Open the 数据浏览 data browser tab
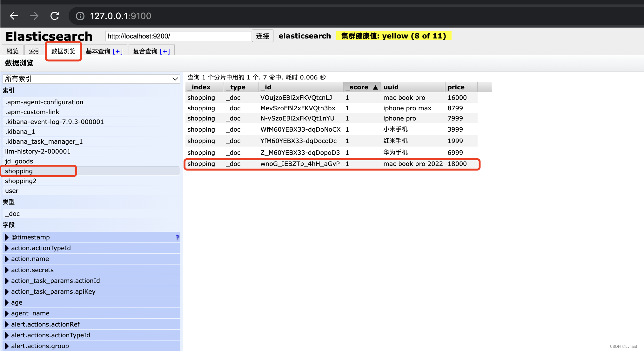The image size is (644, 351). (x=64, y=51)
